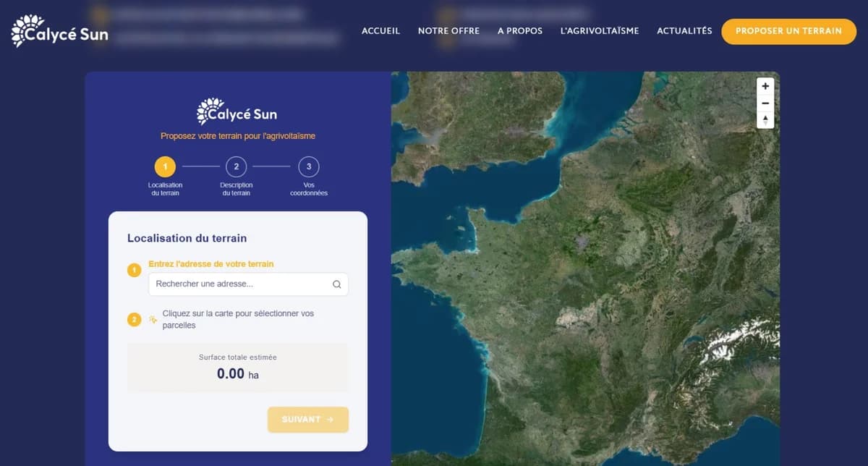Click the search magnifier icon in address field
Viewport: 868px width, 466px height.
(336, 284)
